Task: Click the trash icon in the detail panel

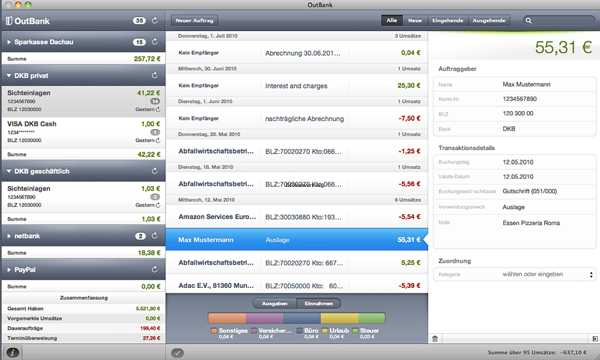Action: coord(435,339)
